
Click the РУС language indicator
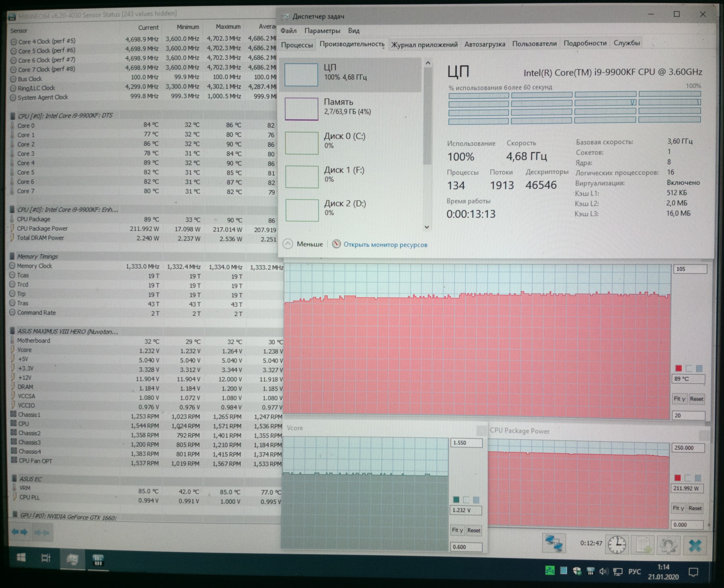pyautogui.click(x=635, y=572)
